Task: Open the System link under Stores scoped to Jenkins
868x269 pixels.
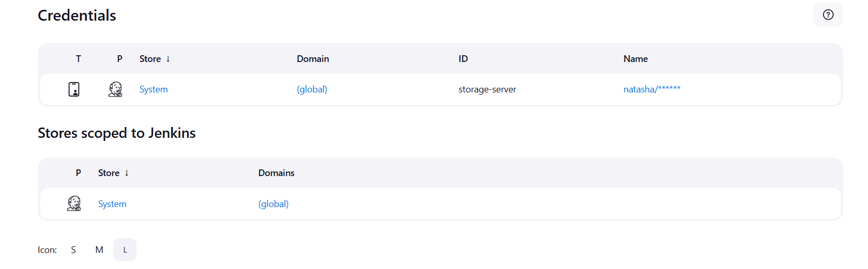Action: click(112, 204)
